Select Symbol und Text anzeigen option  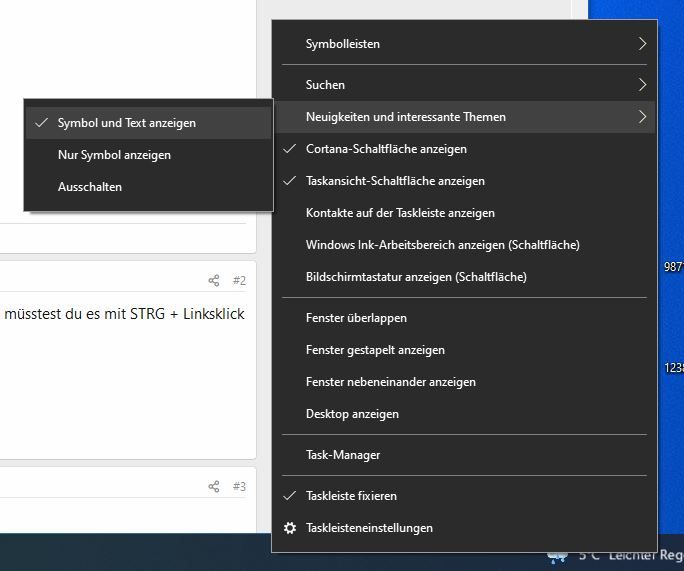[x=149, y=123]
